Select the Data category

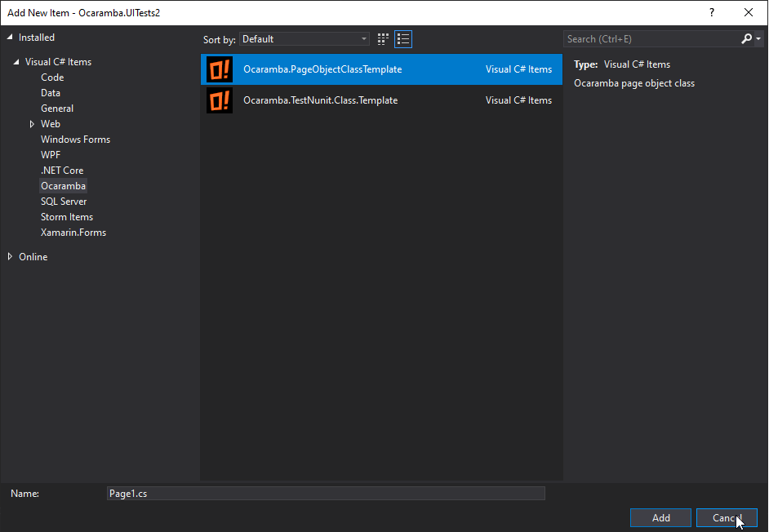50,93
